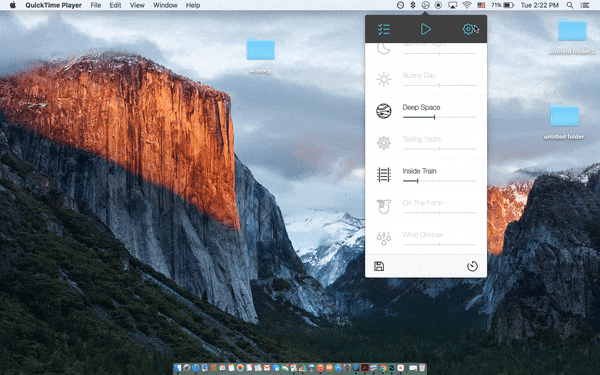Start playback with the play button
600x375 pixels.
(x=426, y=29)
